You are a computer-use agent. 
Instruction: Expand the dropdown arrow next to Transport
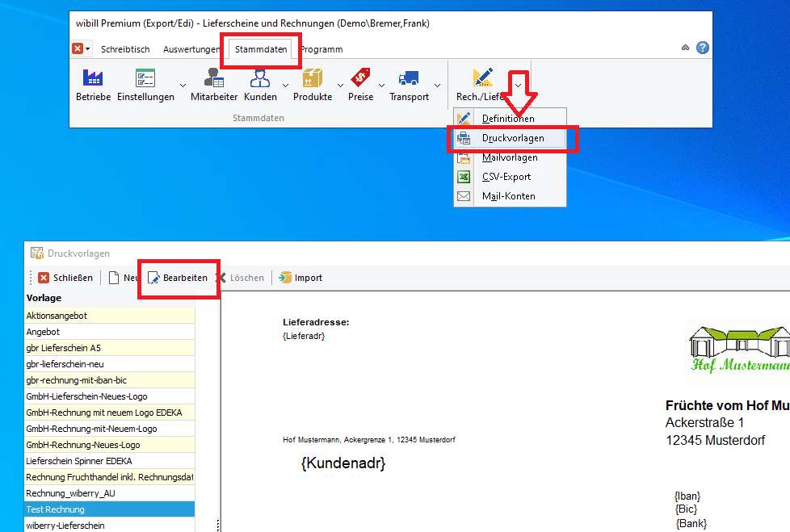(x=437, y=86)
